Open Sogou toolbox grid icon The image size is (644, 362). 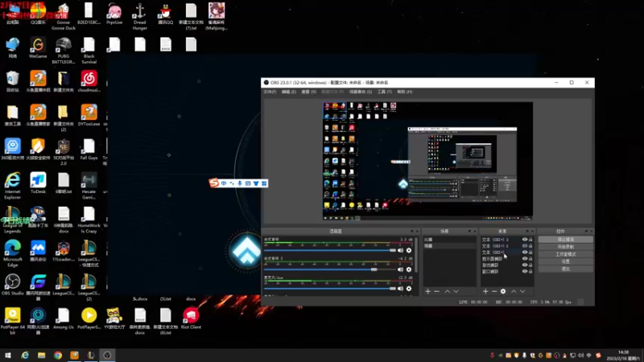click(x=264, y=183)
